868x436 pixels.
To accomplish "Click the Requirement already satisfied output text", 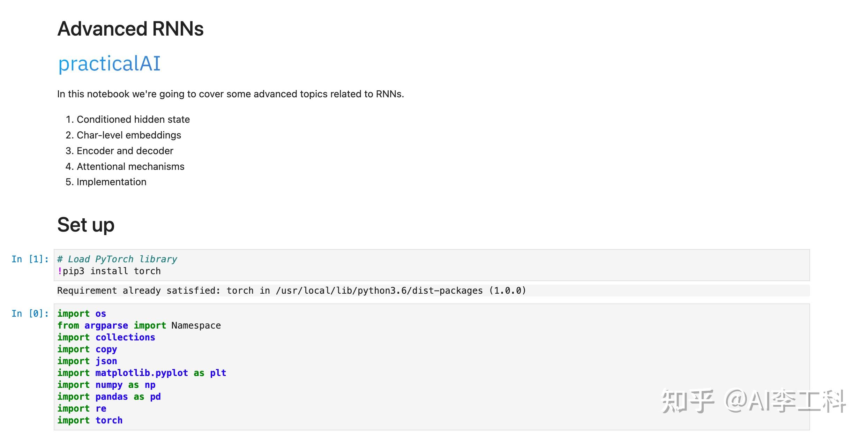I will [x=291, y=291].
